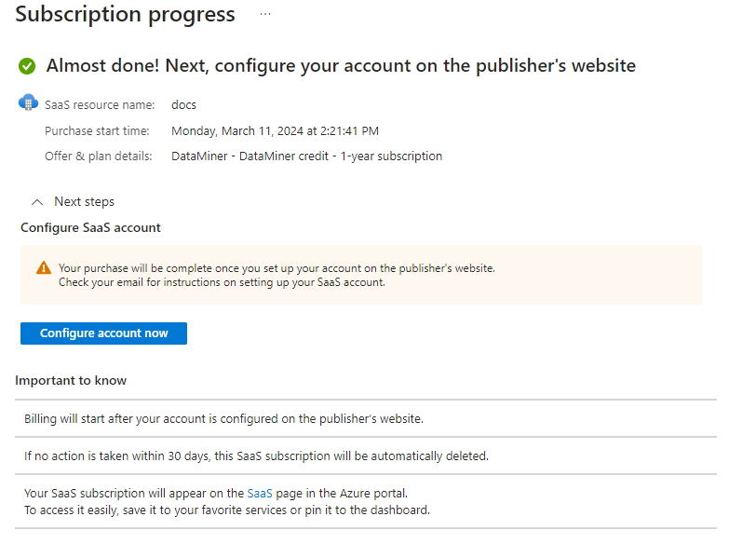Click the SaaS resource name value 'docs'
This screenshot has height=544, width=756.
coord(183,104)
